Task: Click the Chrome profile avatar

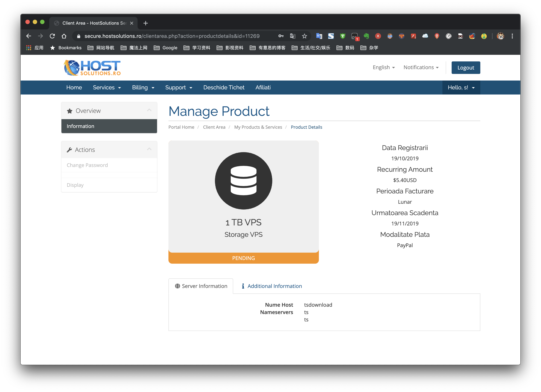Action: pyautogui.click(x=500, y=36)
